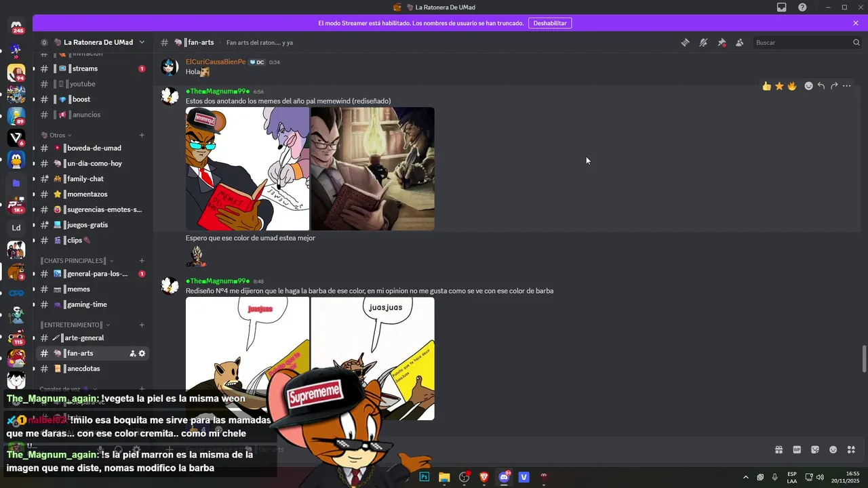Collapse ENTRETENIMIENTO category
868x488 pixels.
[75, 325]
